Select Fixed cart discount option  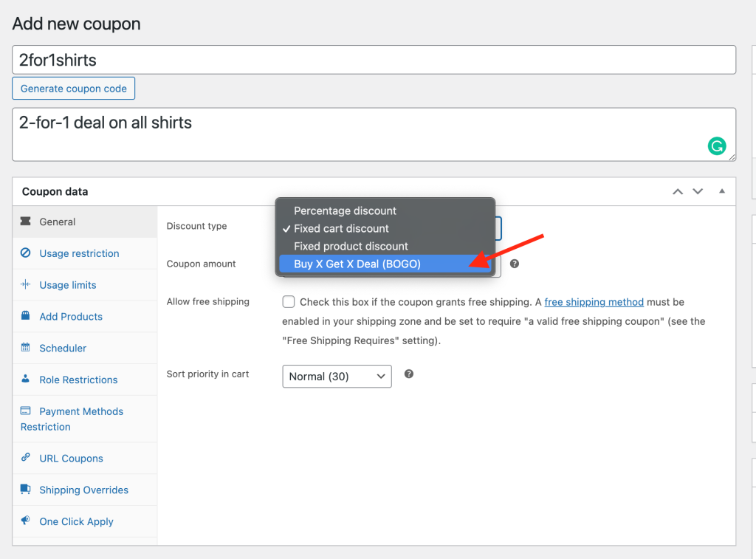[x=385, y=229]
